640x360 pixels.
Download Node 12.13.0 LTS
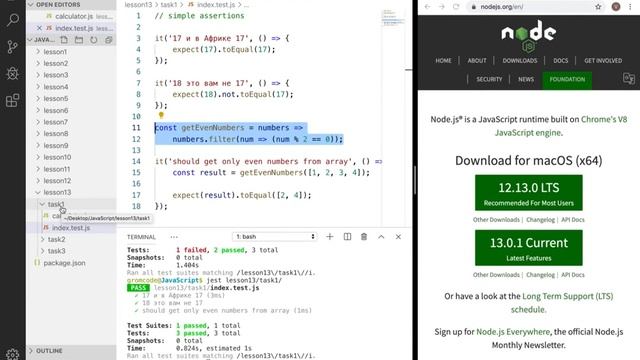tap(529, 193)
